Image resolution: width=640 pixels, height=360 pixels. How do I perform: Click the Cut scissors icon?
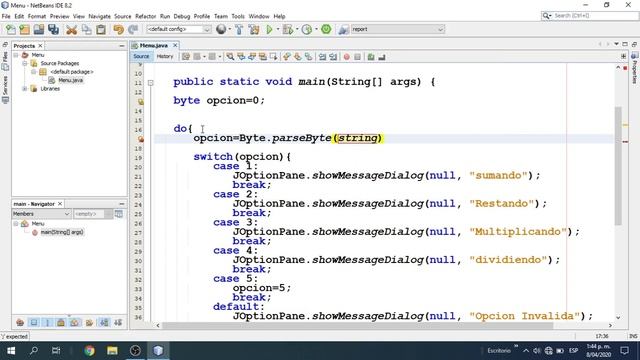coord(71,29)
